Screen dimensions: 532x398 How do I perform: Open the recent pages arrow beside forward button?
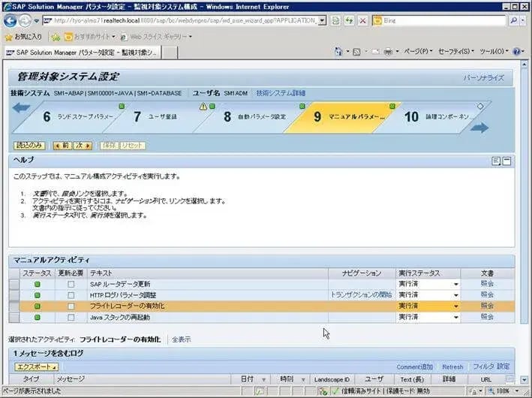pos(36,21)
